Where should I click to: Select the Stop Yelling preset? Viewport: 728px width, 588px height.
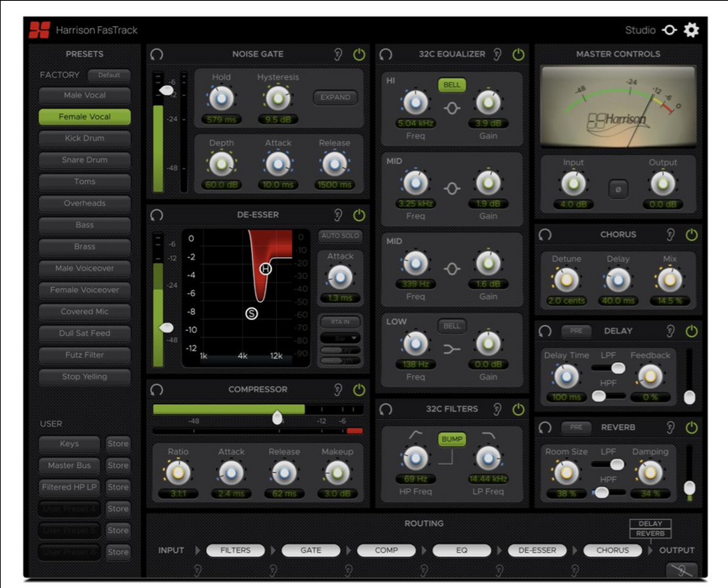pyautogui.click(x=85, y=376)
